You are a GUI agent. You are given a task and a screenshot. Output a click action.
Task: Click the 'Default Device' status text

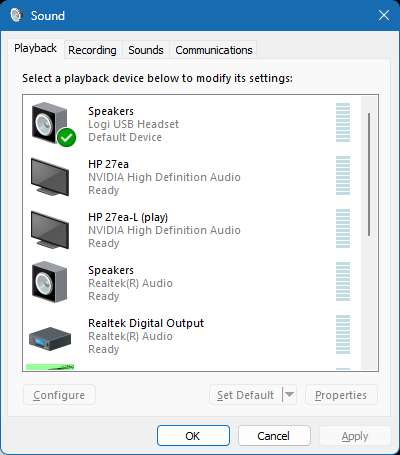click(125, 137)
